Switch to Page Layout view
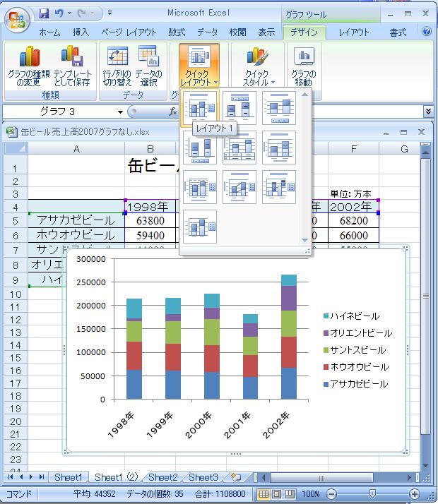Viewport: 438px width, 504px height. click(276, 493)
